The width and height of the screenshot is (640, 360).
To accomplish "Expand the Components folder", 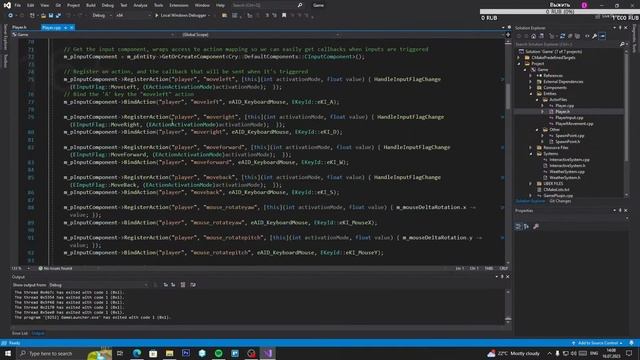I will pyautogui.click(x=531, y=88).
